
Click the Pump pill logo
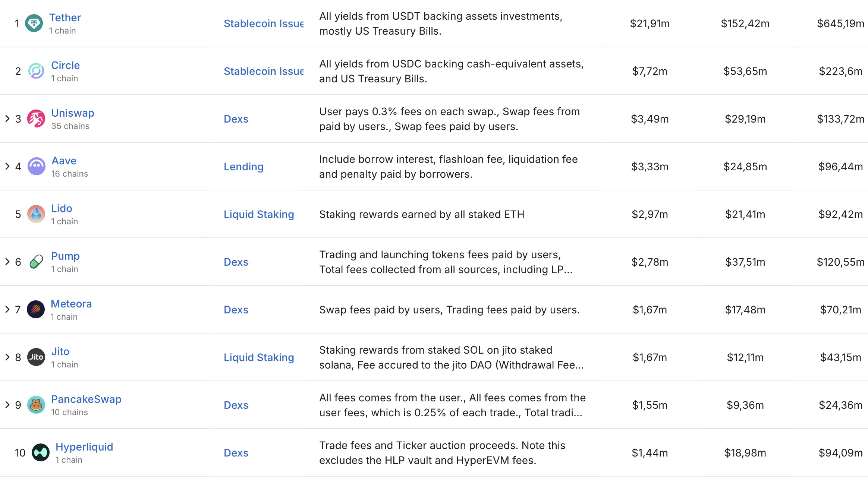[x=36, y=262]
